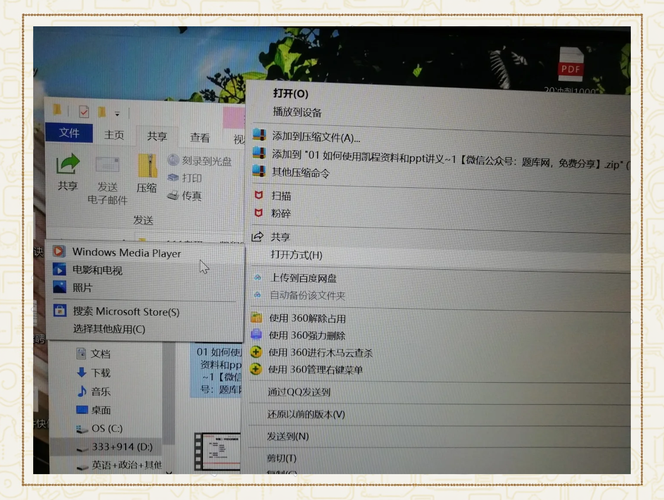Select 英语+政治+其他 drive entry
Screen dimensions: 664x500
point(119,465)
